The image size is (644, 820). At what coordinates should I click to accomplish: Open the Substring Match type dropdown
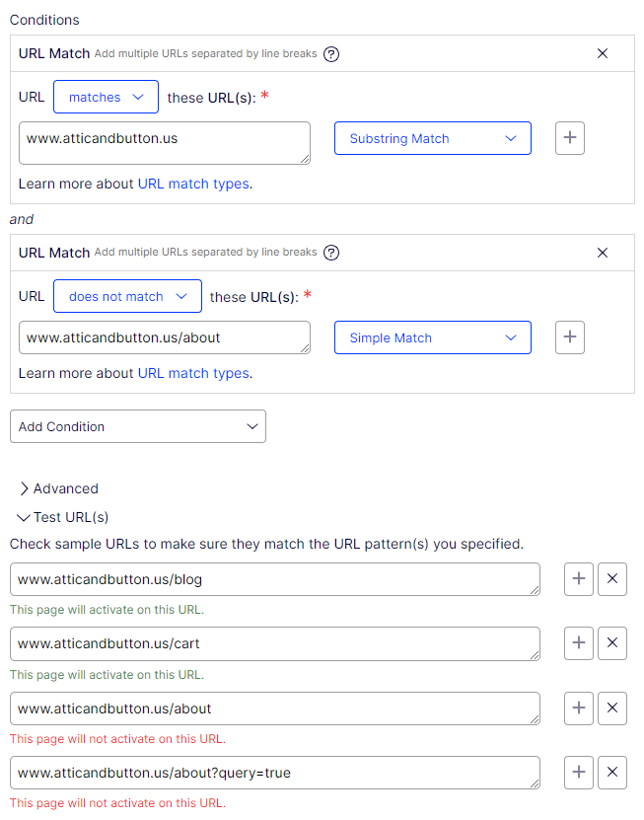pyautogui.click(x=432, y=138)
